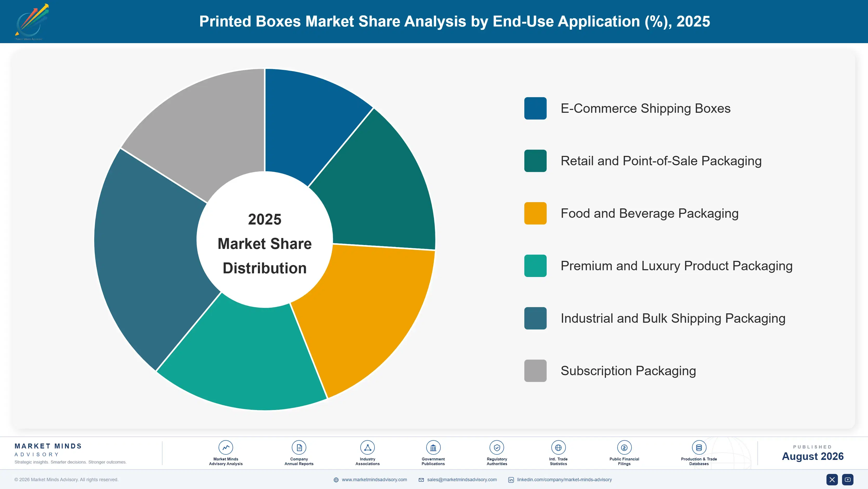
Task: Click the website globe icon in footer
Action: 336,480
